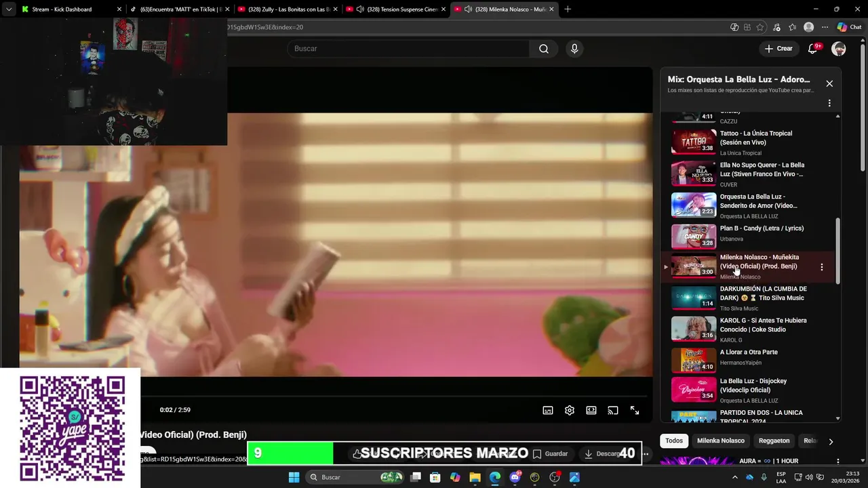Open the Photos app from the taskbar

point(574,477)
